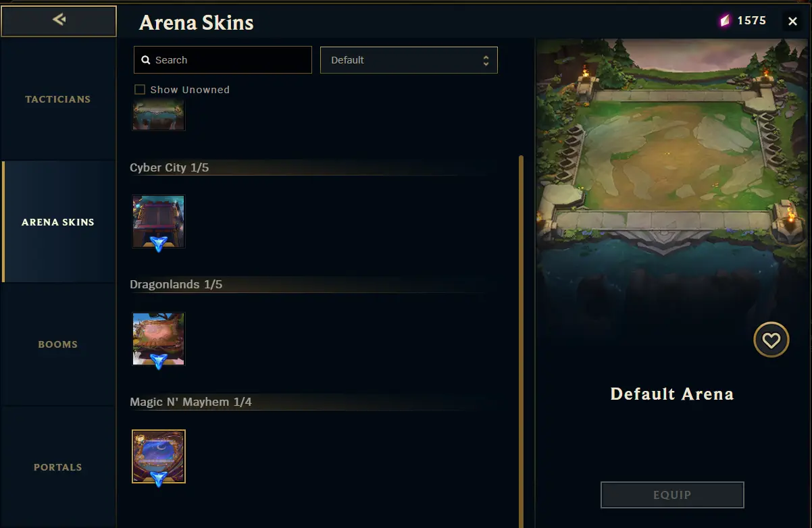The height and width of the screenshot is (528, 812).
Task: Select the Arena Skins tab
Action: [58, 221]
